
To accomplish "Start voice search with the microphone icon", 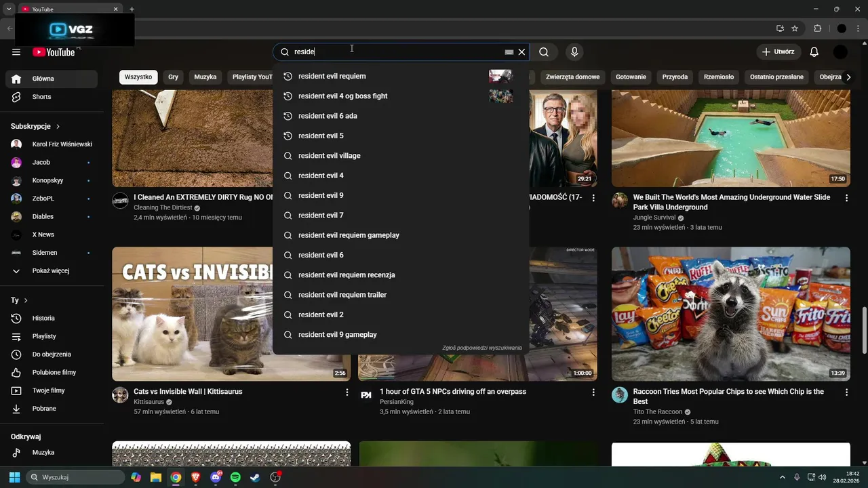I will coord(574,52).
